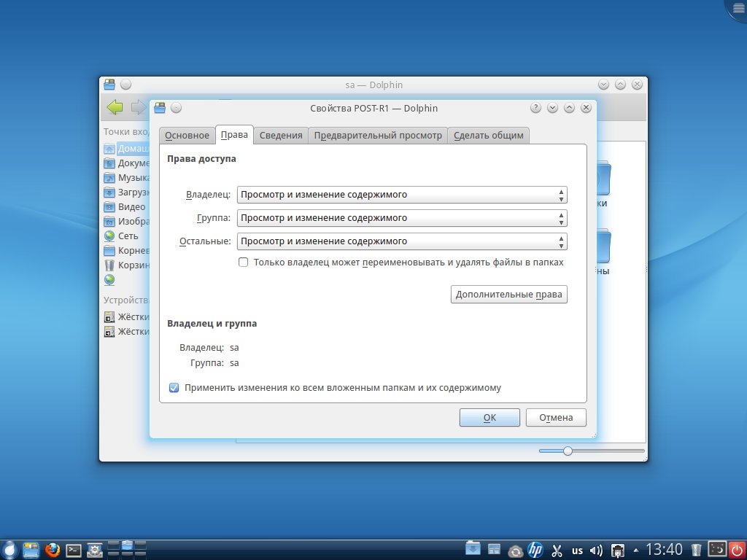This screenshot has height=560, width=747.
Task: Click the red power button in the taskbar
Action: click(x=738, y=550)
